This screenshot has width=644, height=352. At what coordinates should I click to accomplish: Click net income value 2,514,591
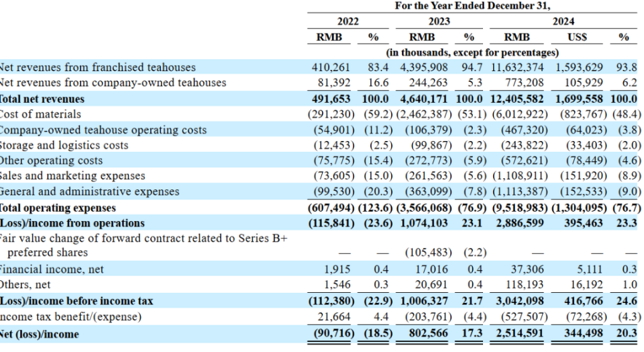520,333
